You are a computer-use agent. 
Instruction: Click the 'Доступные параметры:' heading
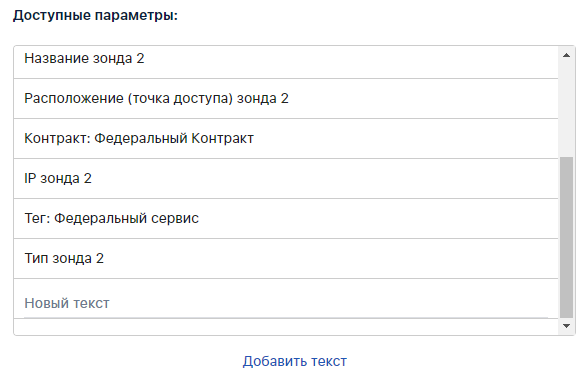point(95,15)
